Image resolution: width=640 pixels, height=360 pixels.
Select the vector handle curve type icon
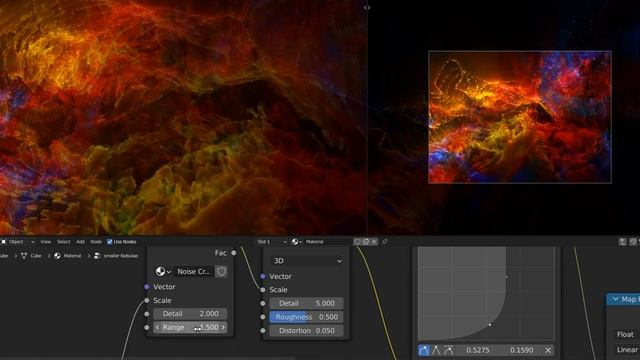[436, 350]
